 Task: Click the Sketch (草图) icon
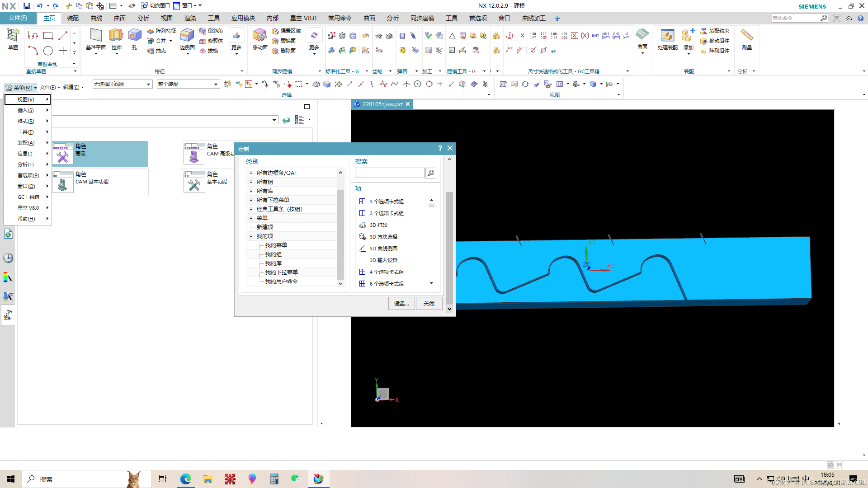pos(13,36)
